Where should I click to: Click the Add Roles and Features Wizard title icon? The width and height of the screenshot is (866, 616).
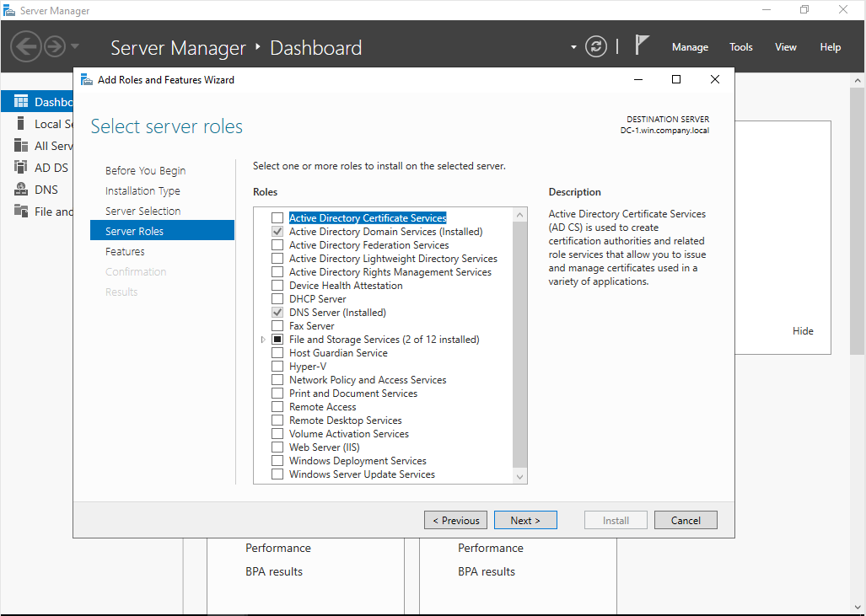pyautogui.click(x=87, y=80)
